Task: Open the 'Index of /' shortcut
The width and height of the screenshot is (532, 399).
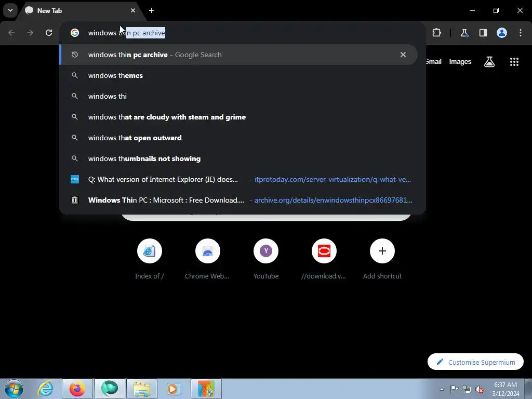Action: pyautogui.click(x=149, y=260)
